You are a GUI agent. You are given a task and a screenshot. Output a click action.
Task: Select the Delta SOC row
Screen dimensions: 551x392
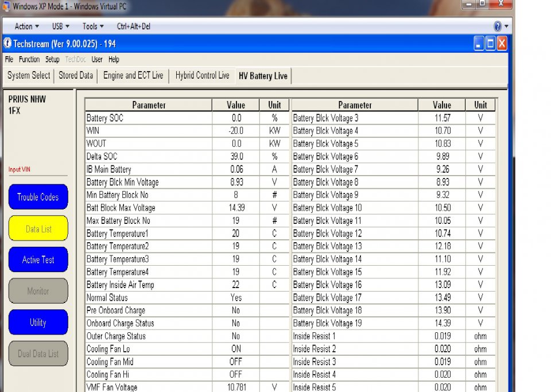pyautogui.click(x=187, y=156)
